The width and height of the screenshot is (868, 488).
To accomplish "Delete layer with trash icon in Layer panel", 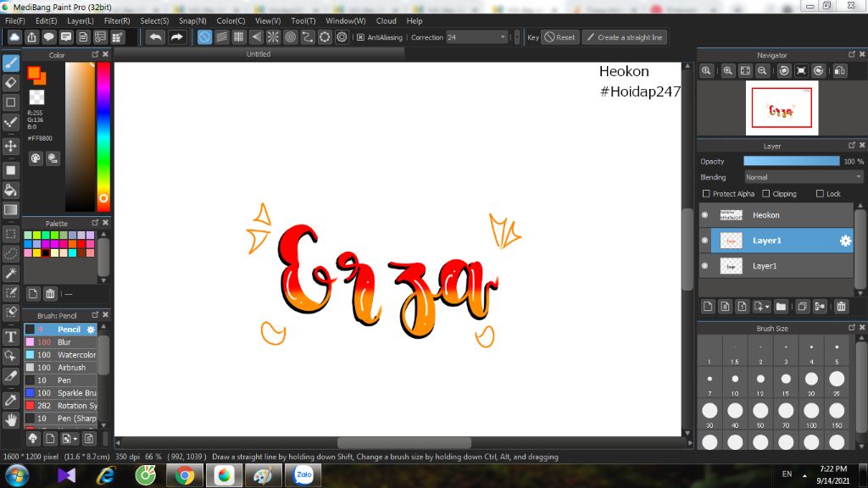I will coord(842,307).
